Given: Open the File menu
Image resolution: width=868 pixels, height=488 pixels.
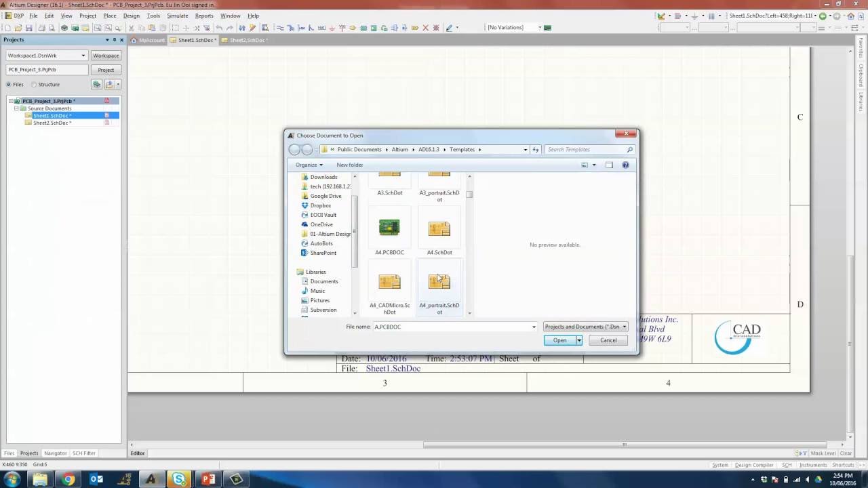Looking at the screenshot, I should [x=33, y=16].
